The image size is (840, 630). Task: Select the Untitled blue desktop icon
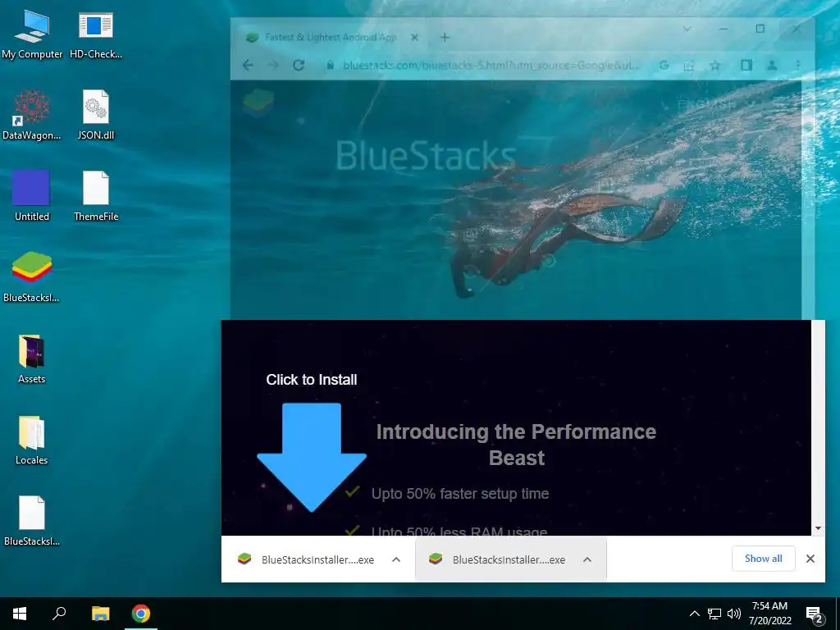(32, 196)
